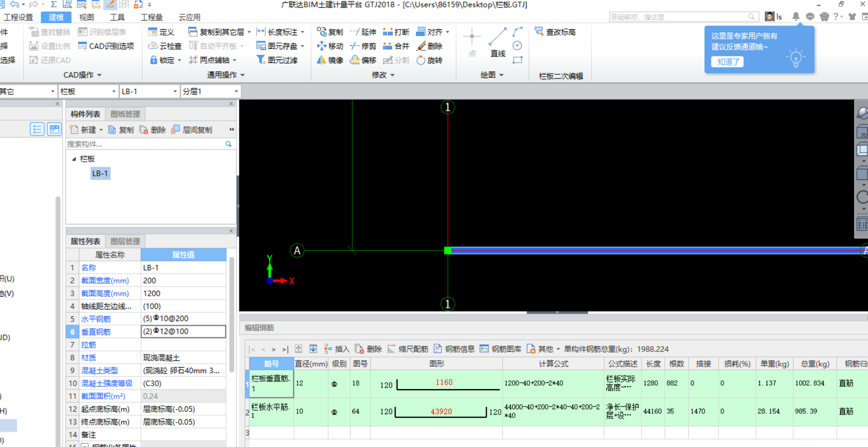Go to next rebar record arrow
This screenshot has height=447, width=868.
point(274,349)
